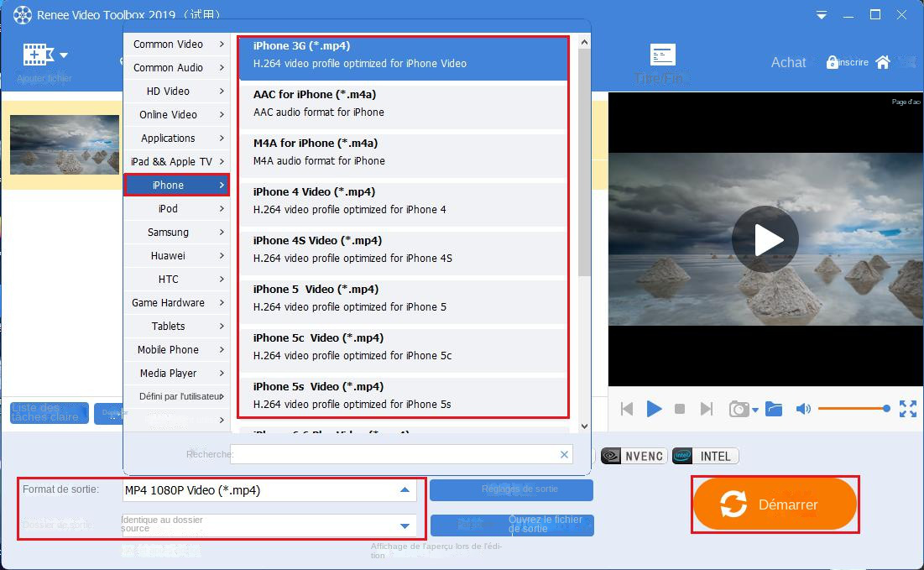Screen dimensions: 924x570
Task: Stop the video playback
Action: point(680,409)
